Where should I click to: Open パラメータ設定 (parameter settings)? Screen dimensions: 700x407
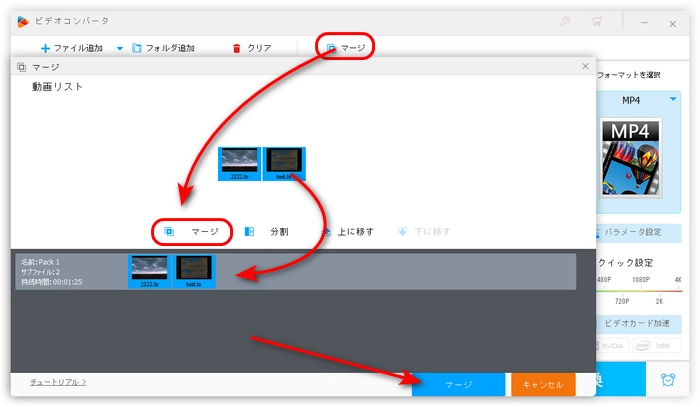point(639,233)
